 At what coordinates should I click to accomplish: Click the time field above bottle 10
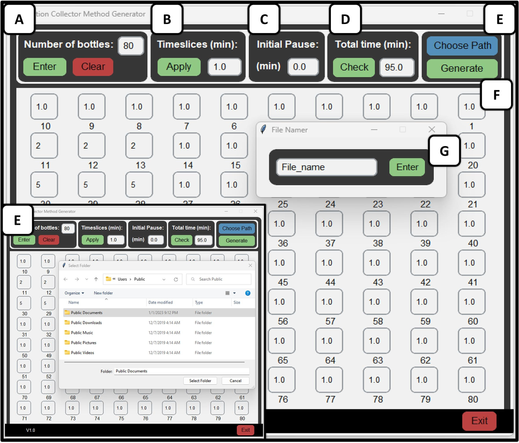[x=44, y=107]
